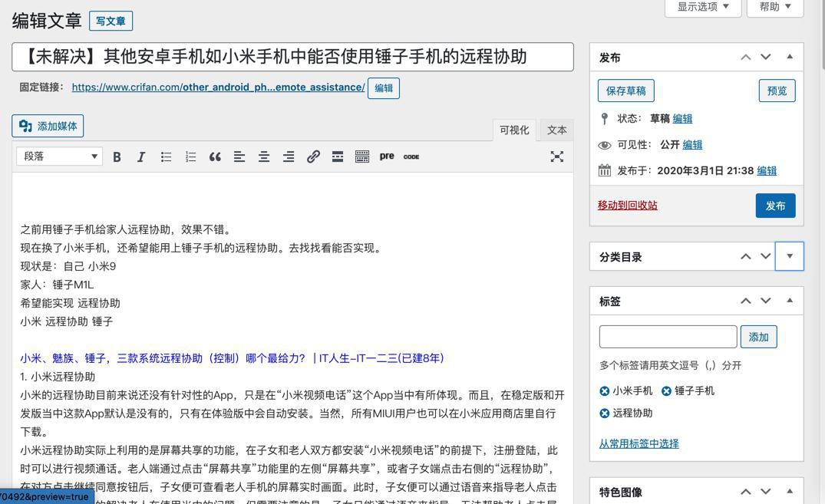
Task: Collapse the 特色图像 panel
Action: coord(789,492)
